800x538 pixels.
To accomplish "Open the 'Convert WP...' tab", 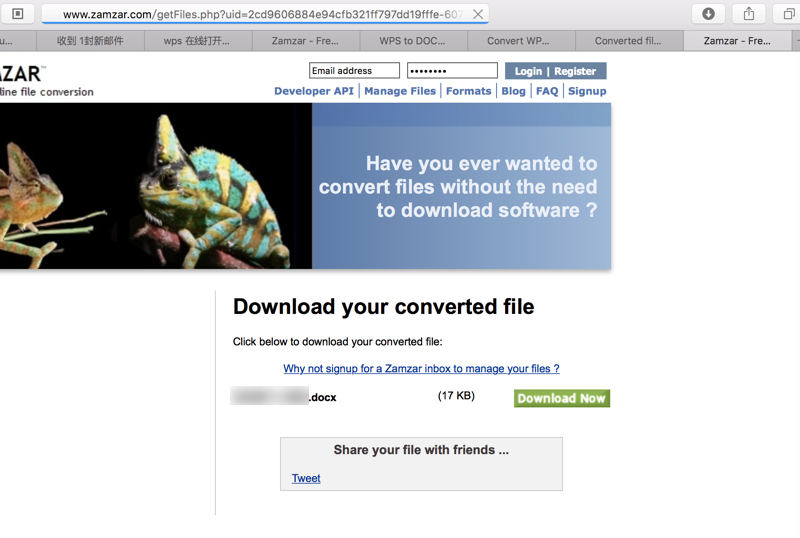I will pyautogui.click(x=521, y=41).
